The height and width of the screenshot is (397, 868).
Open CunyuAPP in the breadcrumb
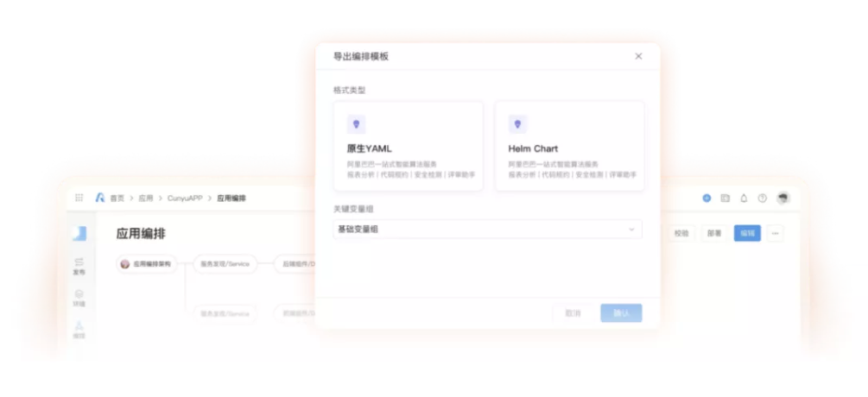point(185,198)
